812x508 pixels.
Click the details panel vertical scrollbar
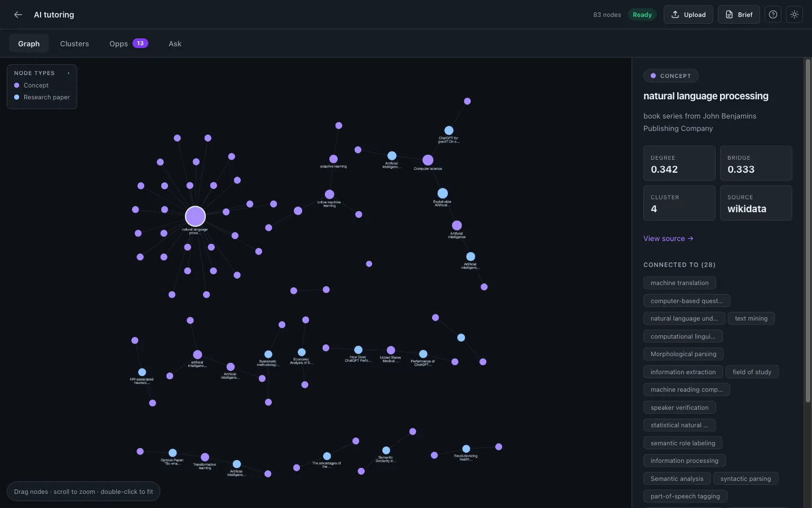click(807, 230)
